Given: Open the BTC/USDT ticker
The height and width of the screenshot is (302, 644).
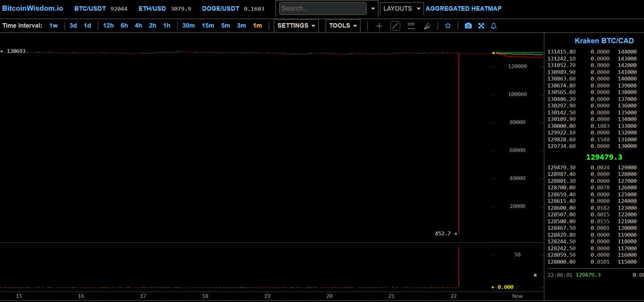Looking at the screenshot, I should 101,9.
